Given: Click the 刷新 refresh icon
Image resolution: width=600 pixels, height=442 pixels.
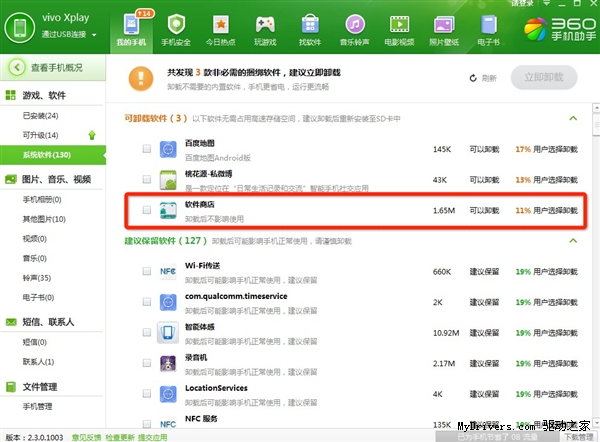Looking at the screenshot, I should [x=473, y=78].
